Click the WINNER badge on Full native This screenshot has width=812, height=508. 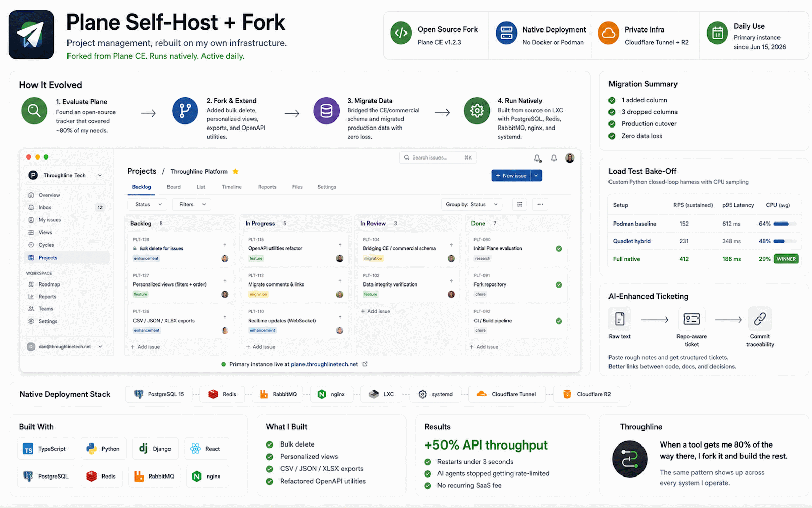tap(786, 259)
